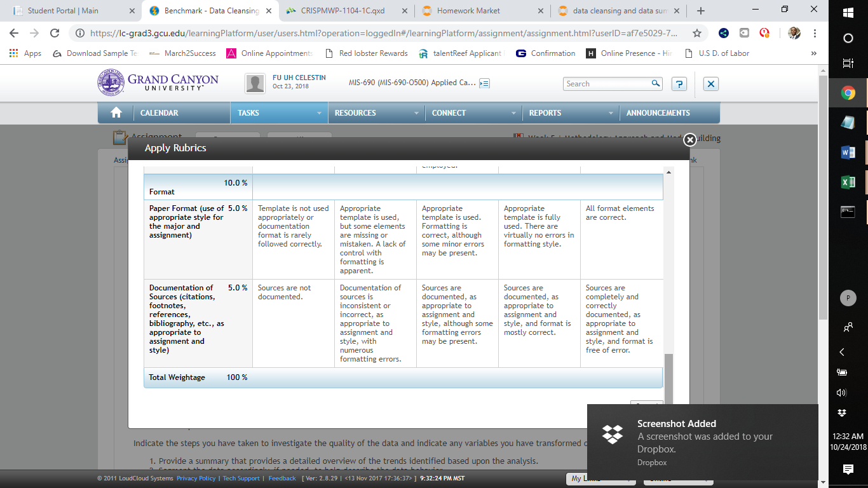868x488 pixels.
Task: Open Chrome's three-dot menu
Action: [815, 33]
